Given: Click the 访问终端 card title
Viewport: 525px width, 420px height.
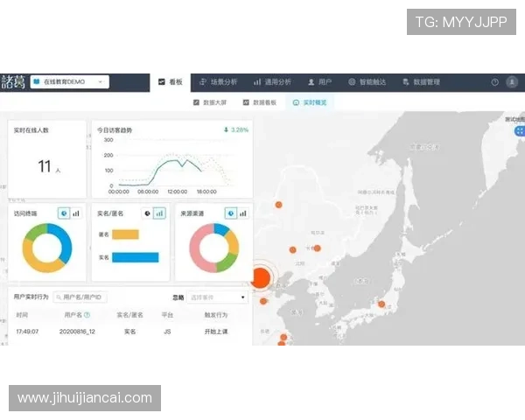Looking at the screenshot, I should pyautogui.click(x=25, y=213).
